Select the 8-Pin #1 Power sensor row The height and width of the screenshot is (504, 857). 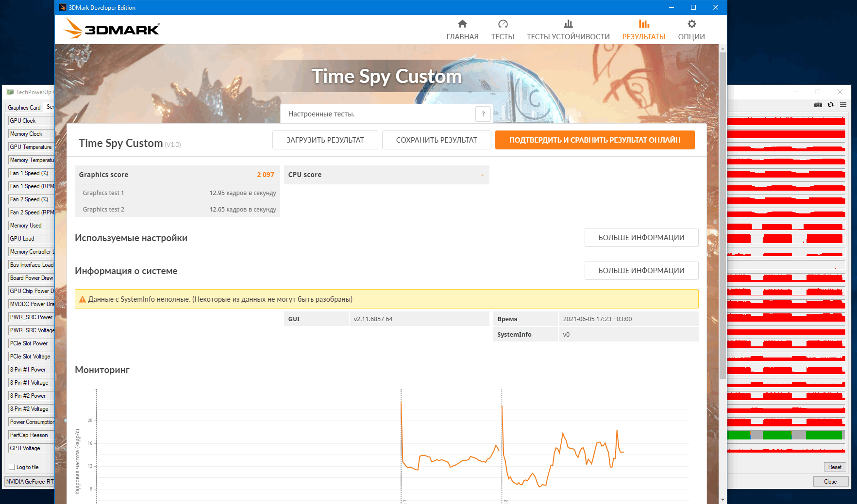coord(31,370)
